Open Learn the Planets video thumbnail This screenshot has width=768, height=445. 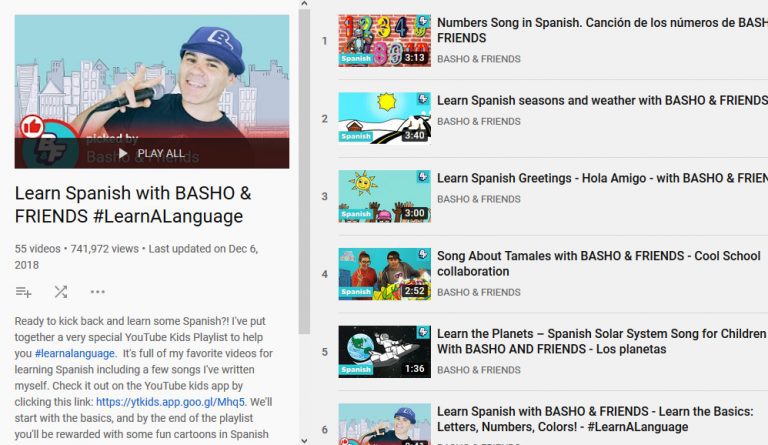point(384,351)
